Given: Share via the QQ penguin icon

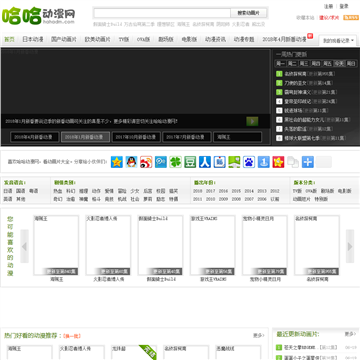Looking at the screenshot, I should (131, 162).
